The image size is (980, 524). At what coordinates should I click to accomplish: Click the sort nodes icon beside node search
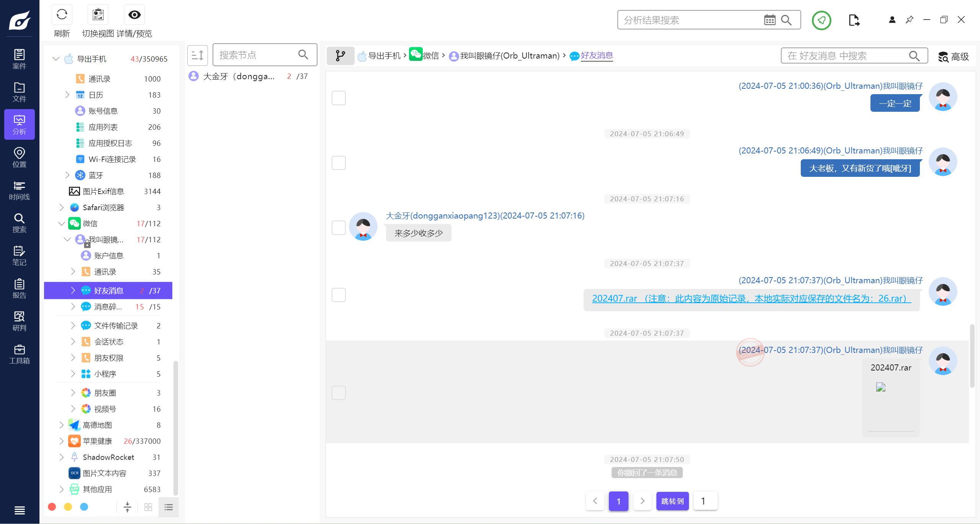pyautogui.click(x=197, y=55)
